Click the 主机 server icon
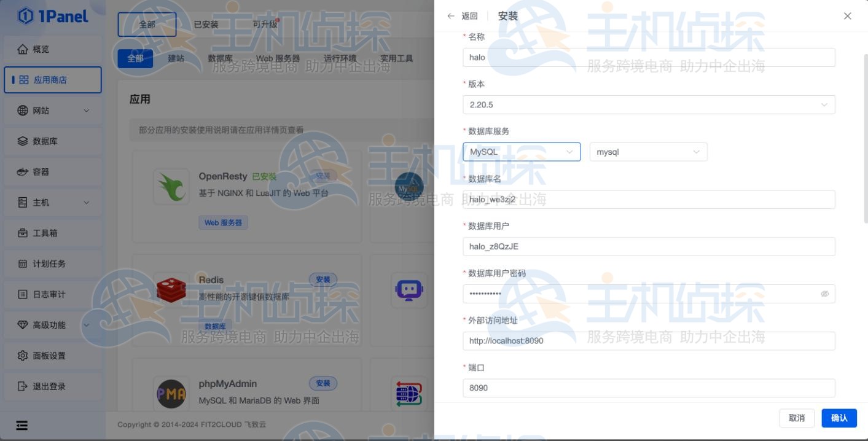 tap(23, 203)
